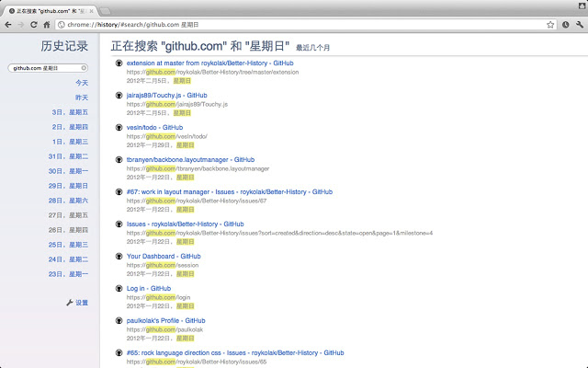The height and width of the screenshot is (368, 588).
Task: Click URL text github.com/paulkolak
Action: pyautogui.click(x=164, y=329)
